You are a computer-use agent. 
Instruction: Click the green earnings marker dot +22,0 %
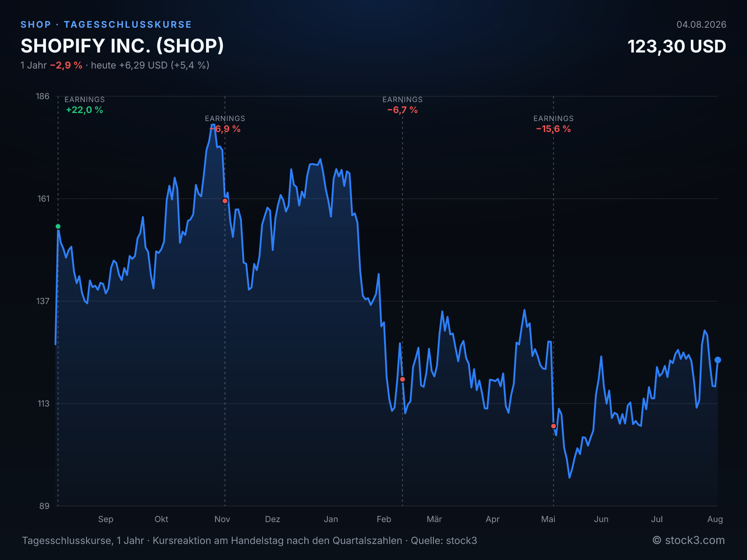tap(58, 226)
